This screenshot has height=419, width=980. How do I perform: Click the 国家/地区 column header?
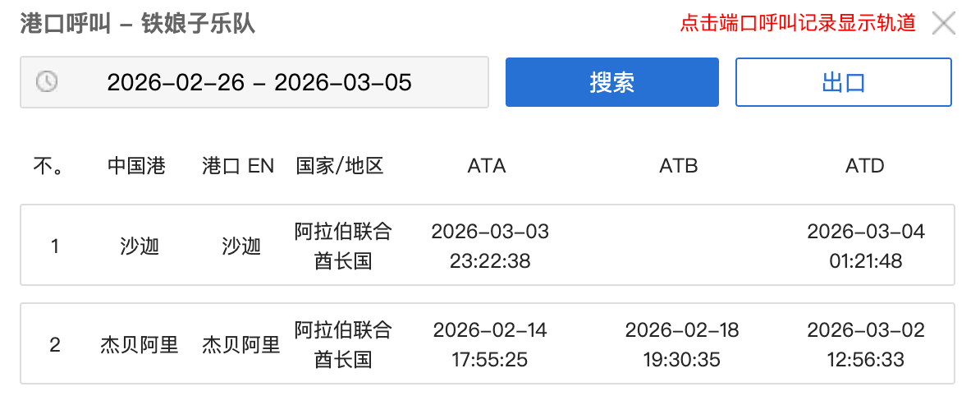pos(340,166)
